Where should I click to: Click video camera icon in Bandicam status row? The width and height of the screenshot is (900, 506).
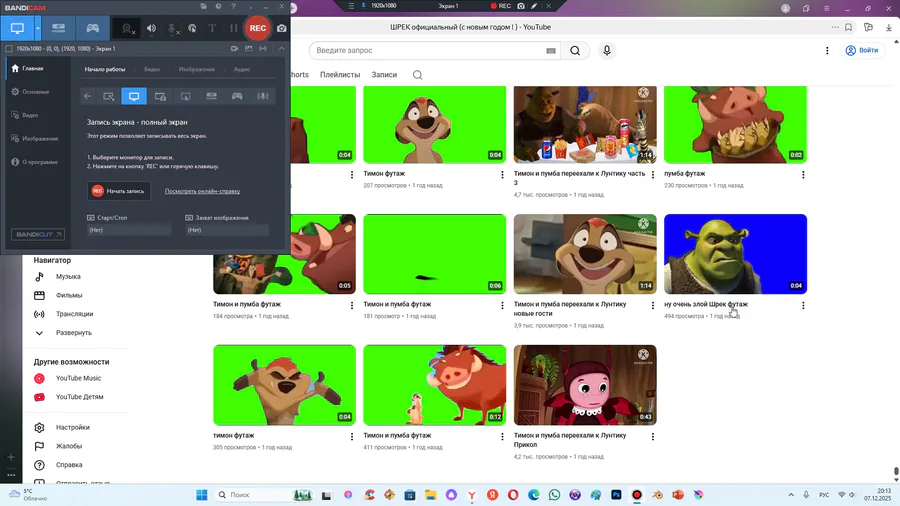pyautogui.click(x=234, y=49)
